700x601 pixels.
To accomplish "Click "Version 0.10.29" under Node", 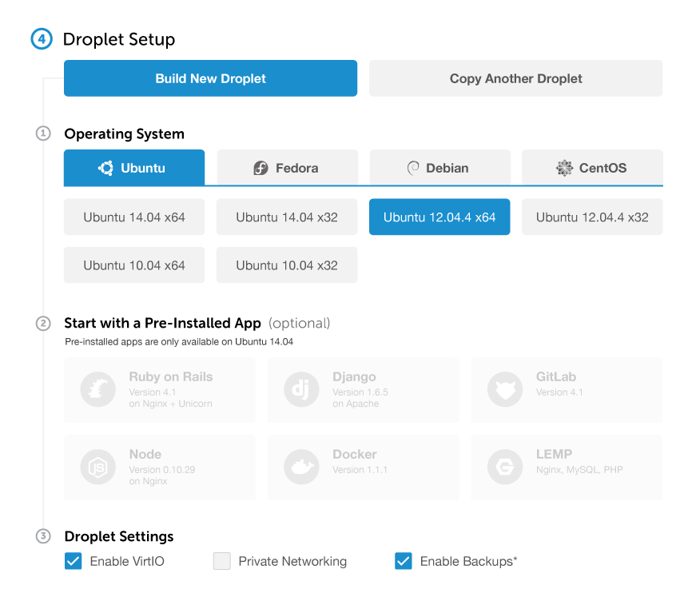I will point(162,470).
